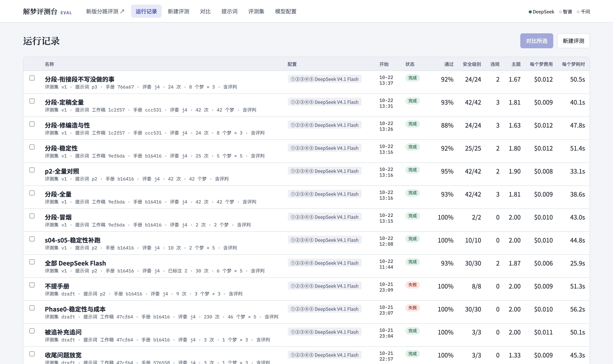The image size is (613, 364).
Task: Click 失败 badge on 不提手册 row
Action: (x=412, y=285)
